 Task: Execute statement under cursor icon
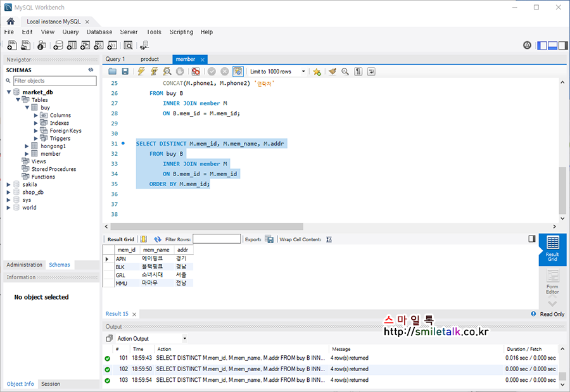[154, 72]
